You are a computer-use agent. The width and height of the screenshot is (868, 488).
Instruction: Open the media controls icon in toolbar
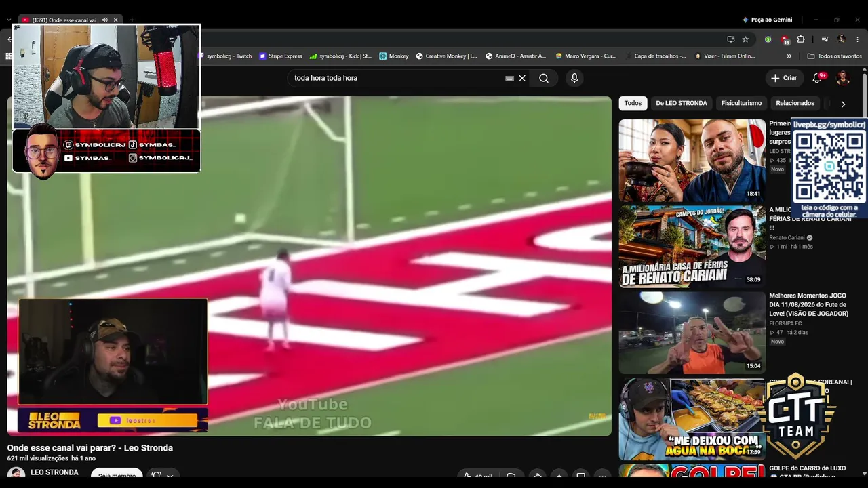(825, 39)
